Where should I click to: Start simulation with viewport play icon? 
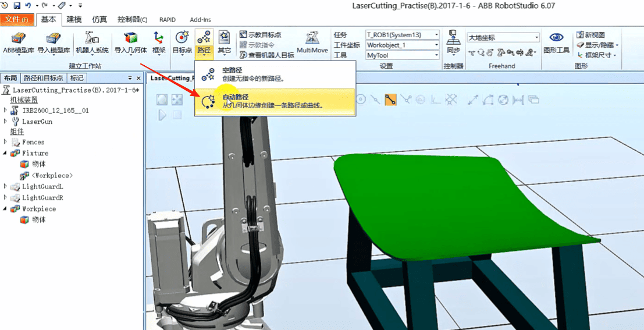tap(162, 115)
